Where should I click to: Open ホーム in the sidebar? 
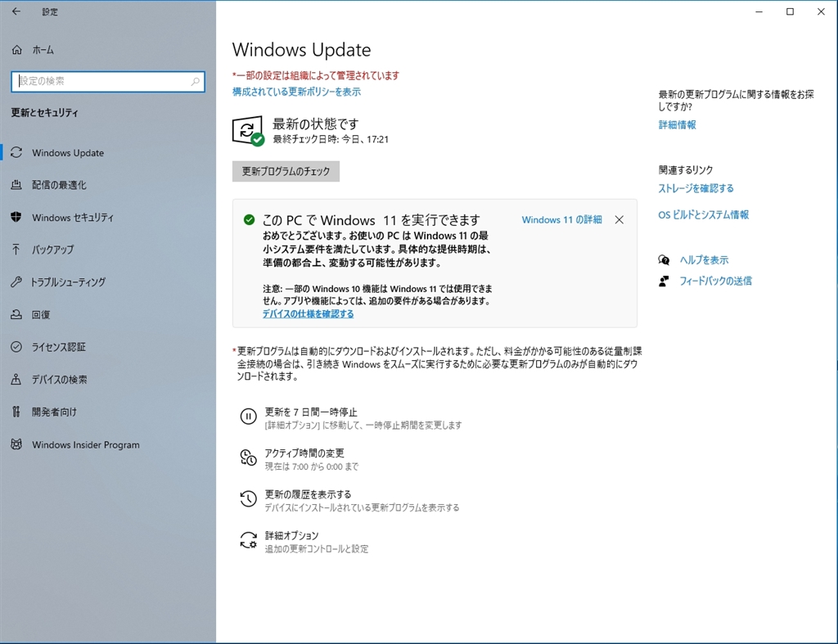pos(43,50)
